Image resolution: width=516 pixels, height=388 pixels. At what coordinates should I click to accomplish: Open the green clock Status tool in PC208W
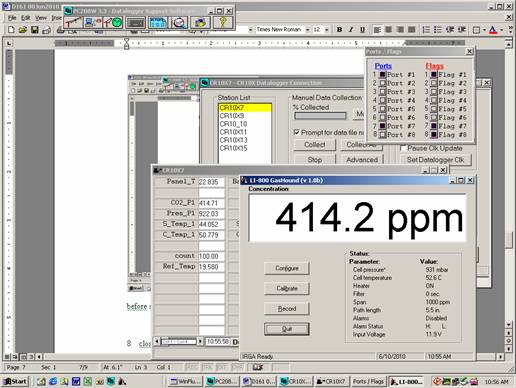click(x=113, y=22)
